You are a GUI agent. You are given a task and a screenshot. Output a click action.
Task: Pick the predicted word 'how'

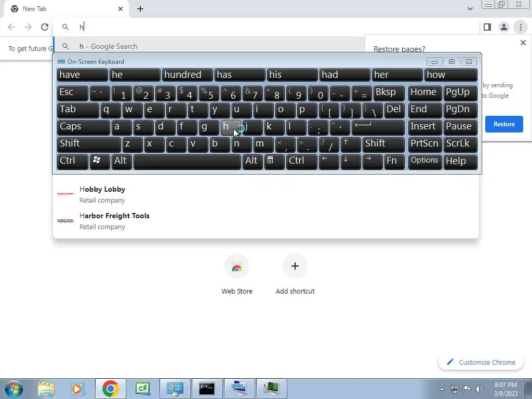450,75
